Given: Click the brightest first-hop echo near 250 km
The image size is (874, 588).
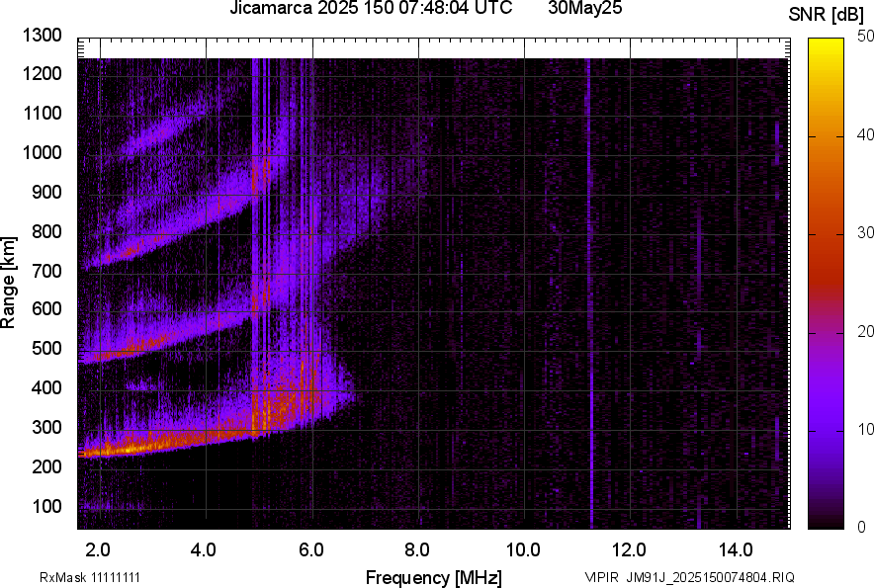Looking at the screenshot, I should pos(131,448).
